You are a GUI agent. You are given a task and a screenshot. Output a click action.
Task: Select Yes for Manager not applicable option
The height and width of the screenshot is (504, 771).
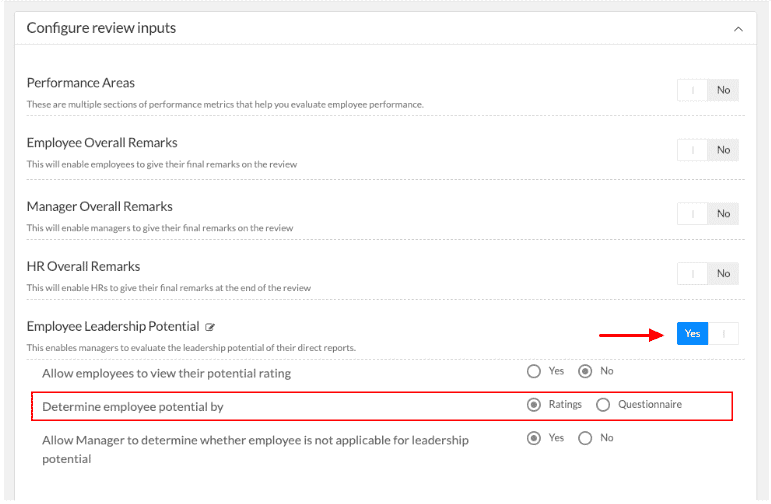tap(534, 438)
